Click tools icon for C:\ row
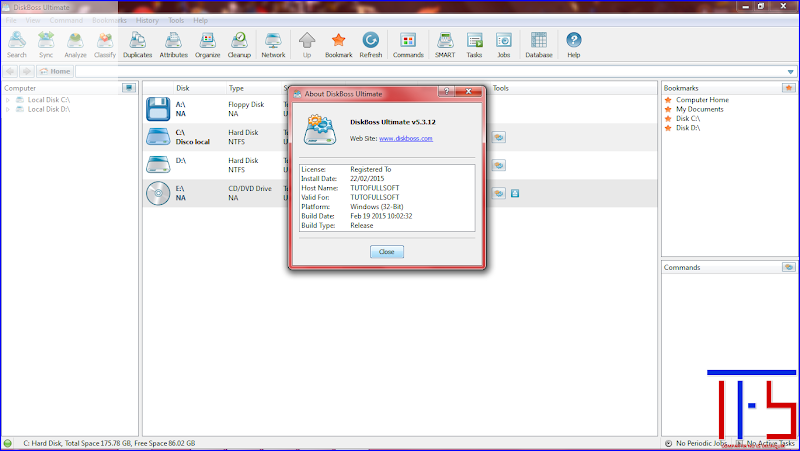 coord(498,137)
